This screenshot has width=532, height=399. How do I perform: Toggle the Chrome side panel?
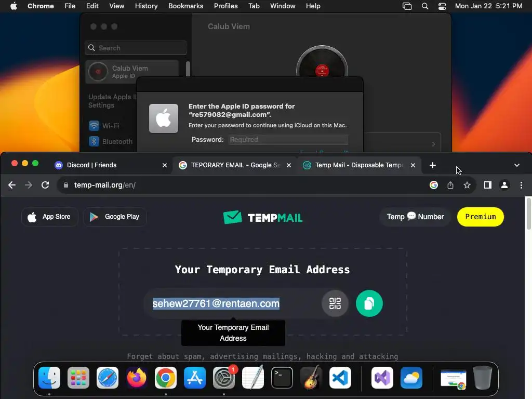tap(488, 185)
